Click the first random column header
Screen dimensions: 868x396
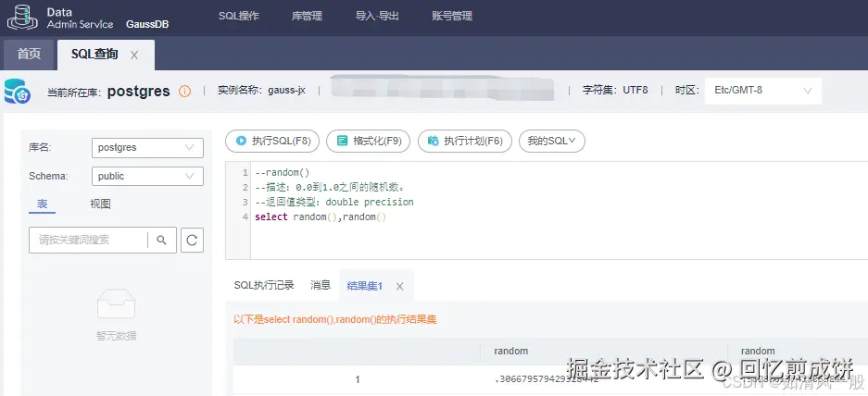(x=511, y=351)
